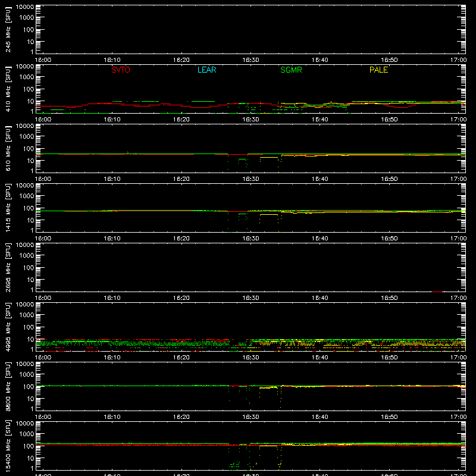This screenshot has height=476, width=476.
Task: Click the 1000 tick label on the 410 MHz panel
Action: coord(27,77)
